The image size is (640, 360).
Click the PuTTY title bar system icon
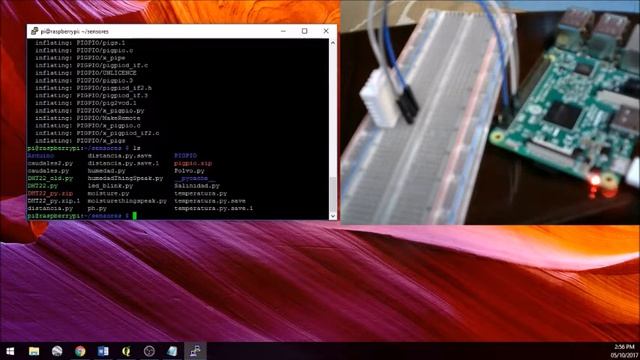point(34,31)
